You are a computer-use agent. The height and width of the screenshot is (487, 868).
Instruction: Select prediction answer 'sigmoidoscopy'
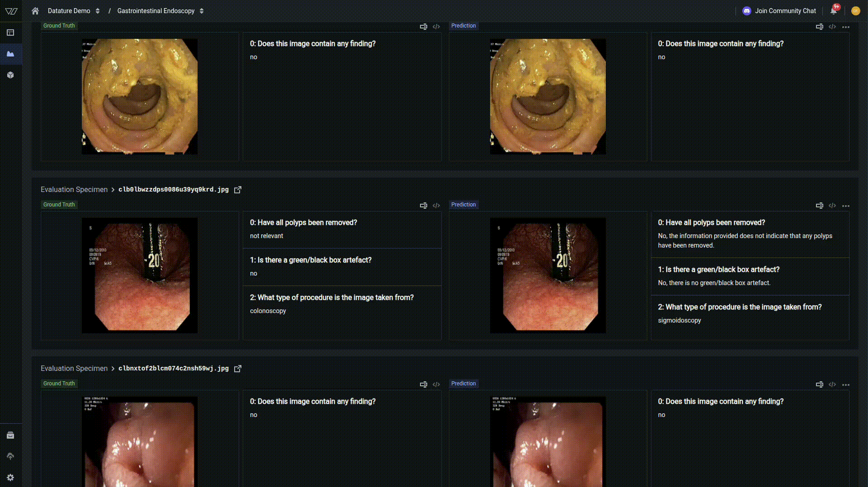[679, 321]
